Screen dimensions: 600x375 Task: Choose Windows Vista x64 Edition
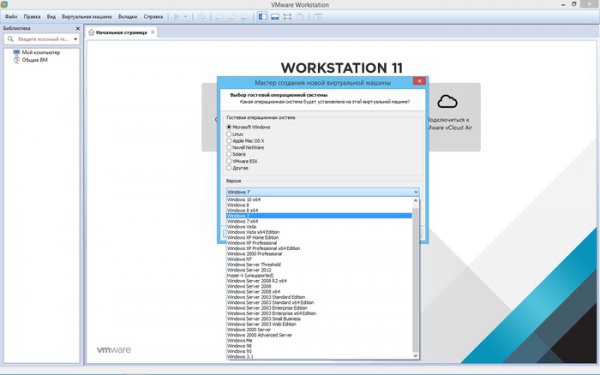(x=320, y=232)
